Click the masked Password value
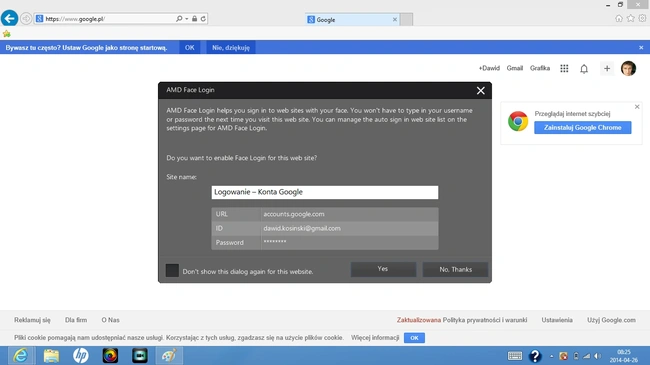 (275, 242)
